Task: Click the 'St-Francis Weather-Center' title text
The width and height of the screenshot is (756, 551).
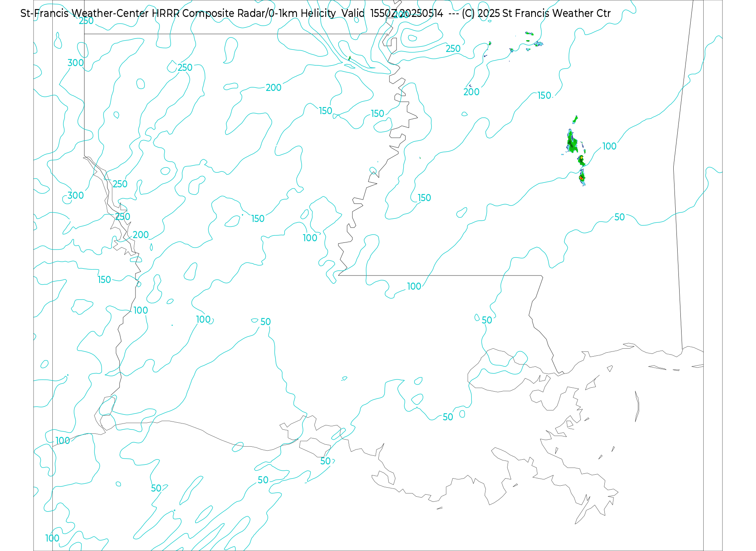Action: 84,13
